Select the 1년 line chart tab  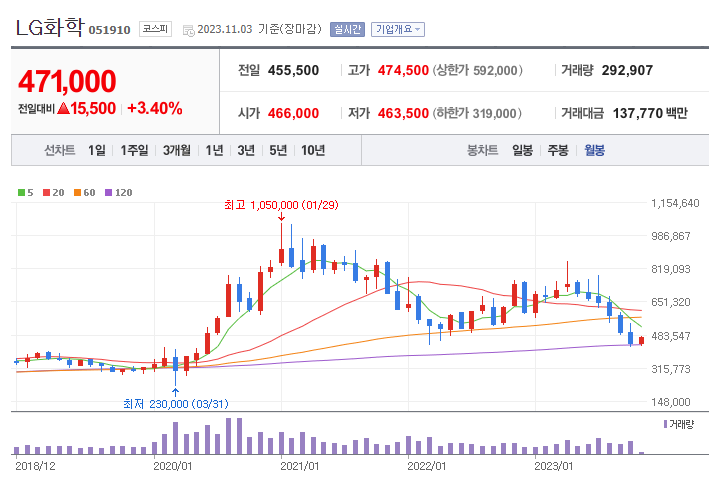click(x=214, y=150)
